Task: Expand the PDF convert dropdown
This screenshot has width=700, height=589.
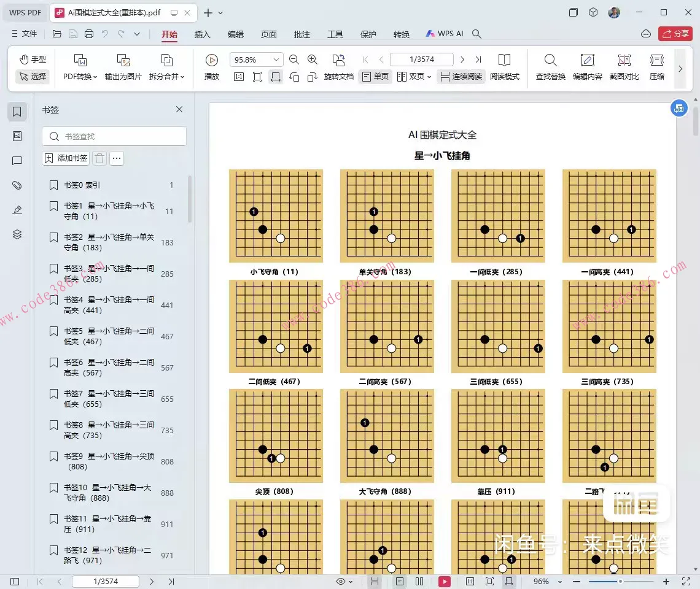Action: pos(80,77)
